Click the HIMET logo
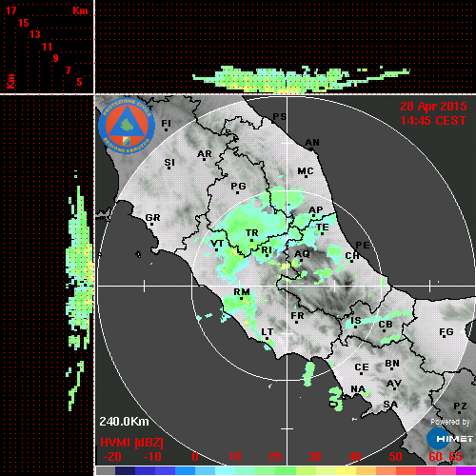The height and width of the screenshot is (476, 476). (449, 439)
